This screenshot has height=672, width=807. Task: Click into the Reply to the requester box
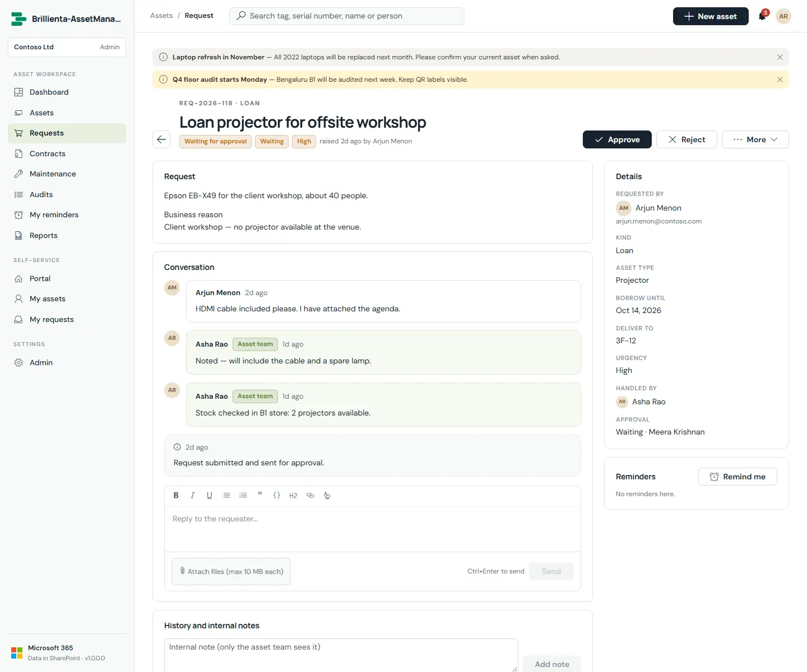click(373, 529)
